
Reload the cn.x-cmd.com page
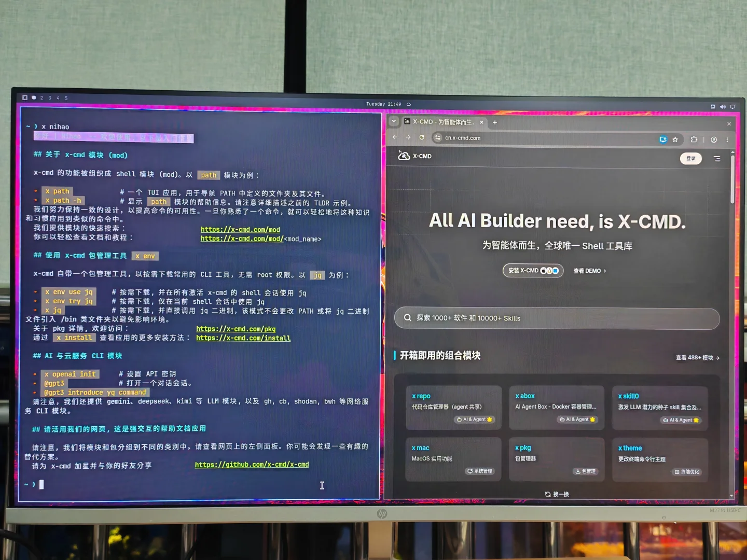pyautogui.click(x=422, y=137)
